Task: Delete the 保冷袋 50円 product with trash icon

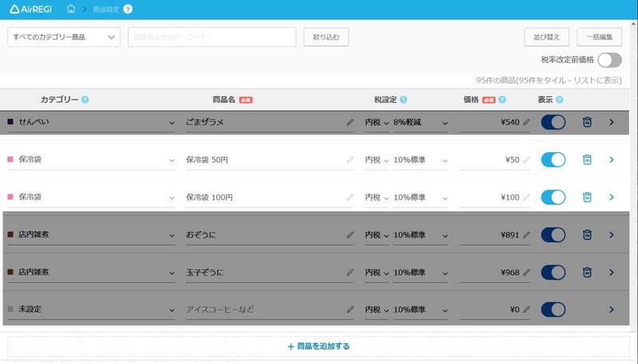Action: click(587, 159)
